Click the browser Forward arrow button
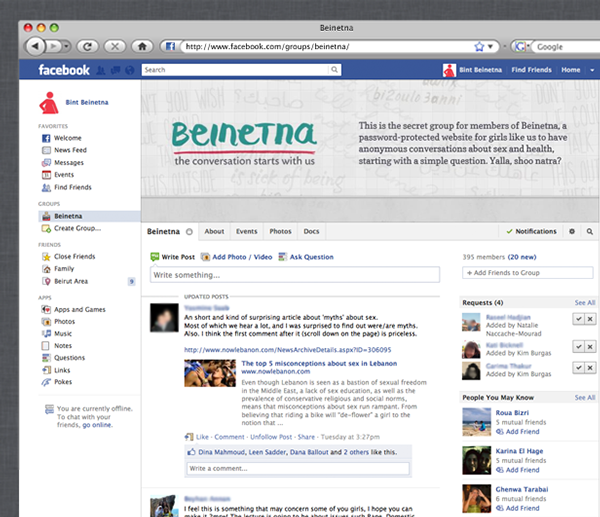Image resolution: width=600 pixels, height=517 pixels. [x=54, y=46]
